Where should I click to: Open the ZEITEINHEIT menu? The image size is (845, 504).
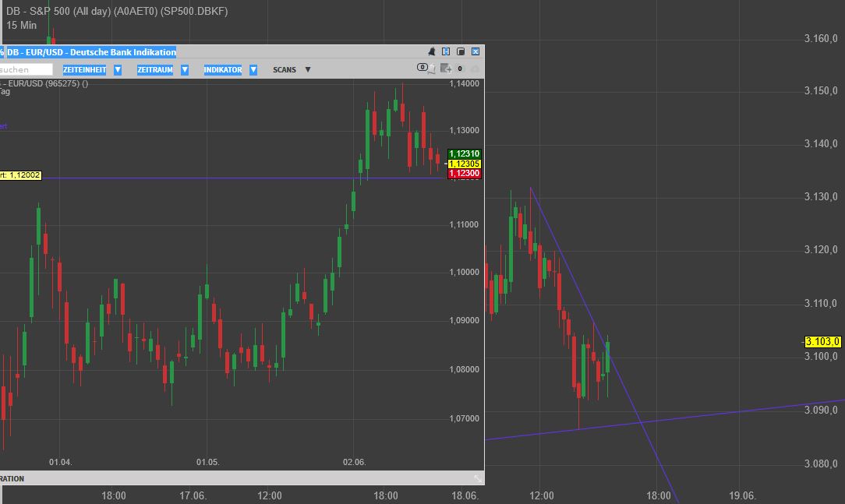point(85,69)
